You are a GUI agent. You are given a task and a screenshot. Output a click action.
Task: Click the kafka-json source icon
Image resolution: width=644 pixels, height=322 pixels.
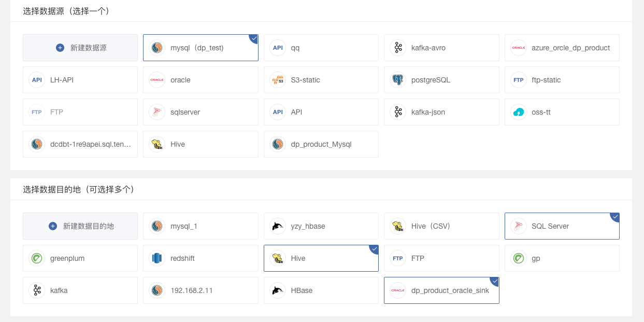click(398, 112)
